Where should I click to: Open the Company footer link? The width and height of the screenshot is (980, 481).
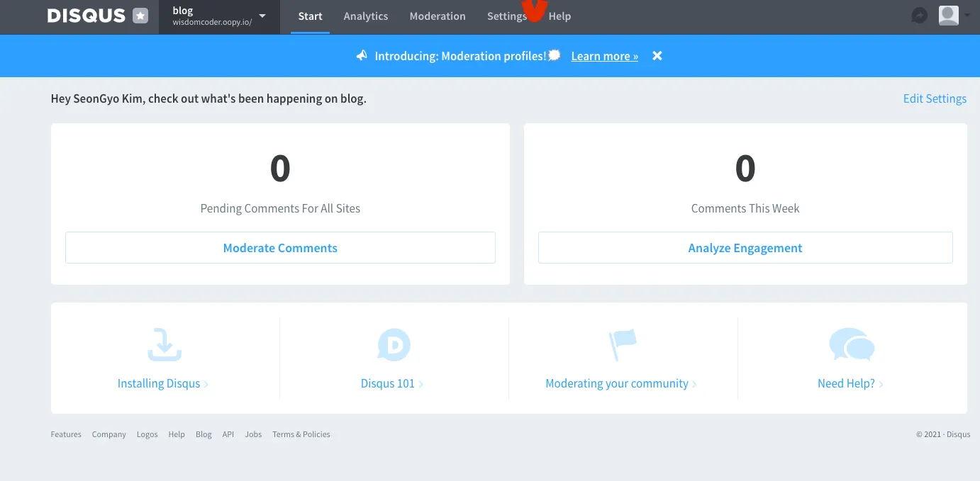109,434
